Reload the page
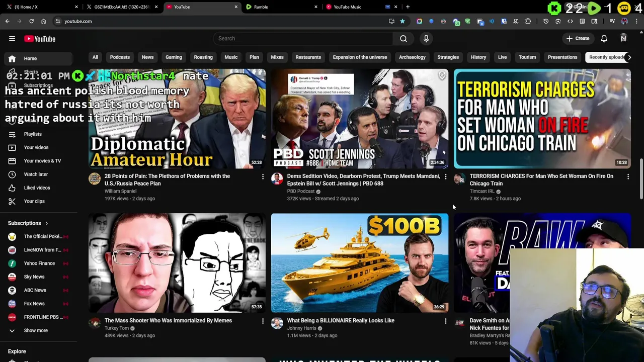 tap(31, 21)
